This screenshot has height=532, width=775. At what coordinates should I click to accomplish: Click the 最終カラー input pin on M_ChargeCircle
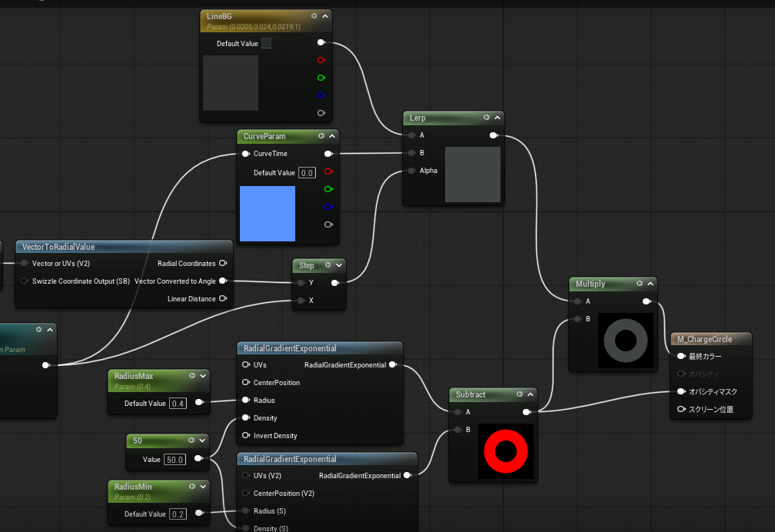(680, 356)
